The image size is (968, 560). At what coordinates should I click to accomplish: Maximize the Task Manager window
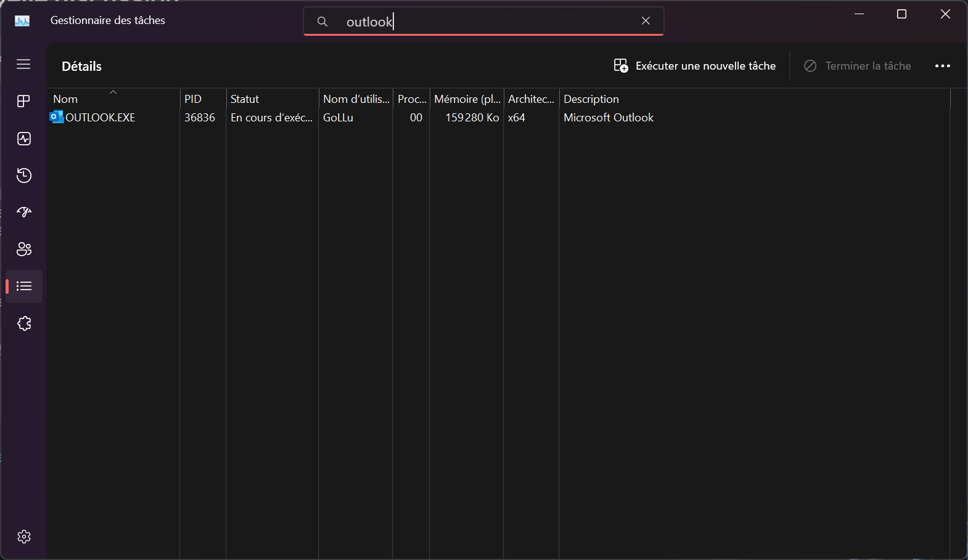[x=901, y=14]
